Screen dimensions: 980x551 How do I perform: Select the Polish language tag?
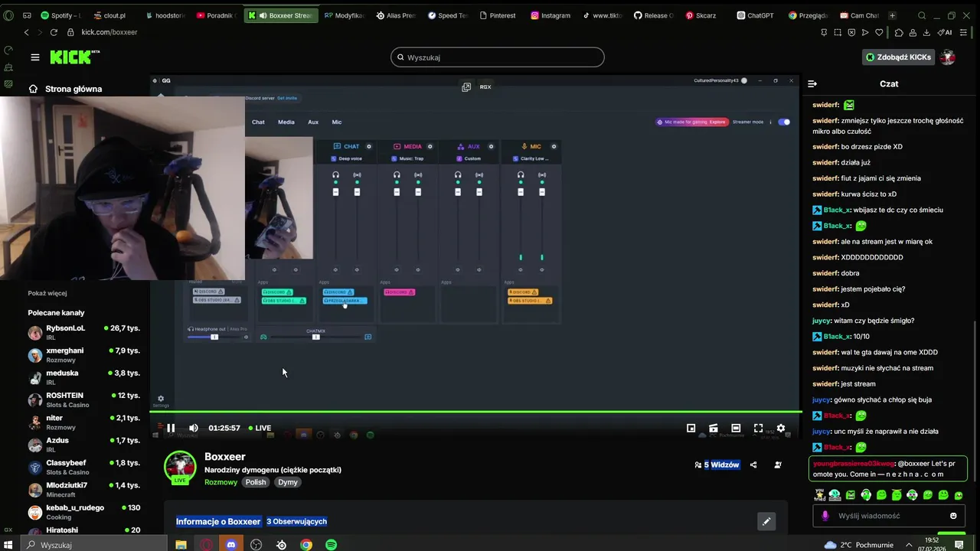[x=256, y=482]
